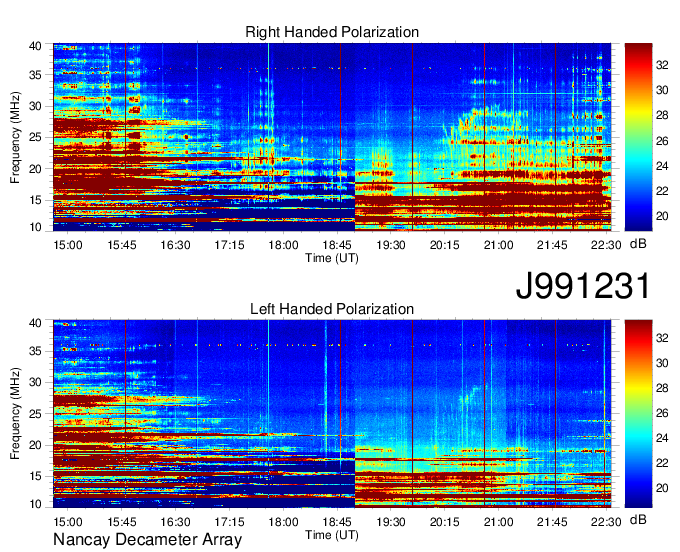Click the 20 dB mark on Right Handed color bar
This screenshot has height=552, width=680.
click(x=662, y=216)
